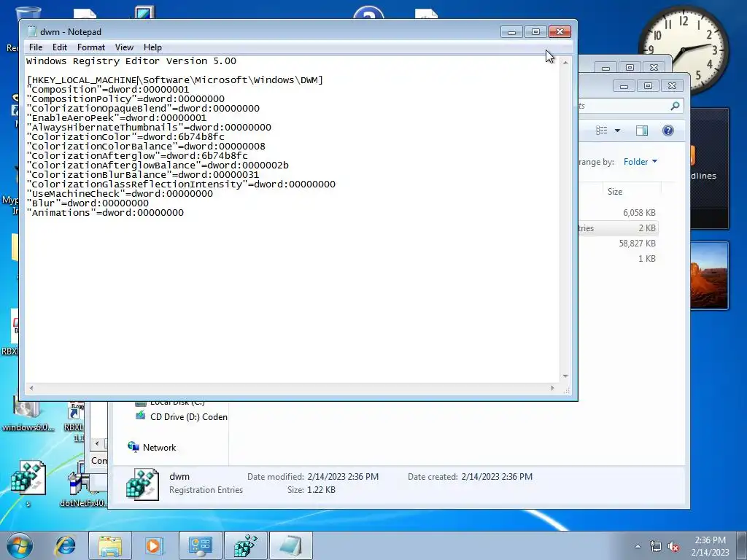
Task: Open Windows Media Player from the taskbar
Action: pyautogui.click(x=153, y=545)
